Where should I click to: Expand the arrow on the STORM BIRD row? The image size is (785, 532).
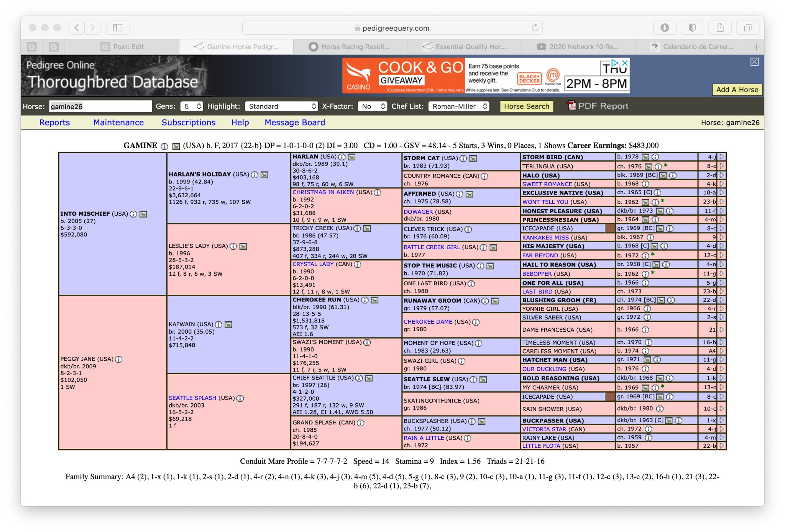(721, 157)
